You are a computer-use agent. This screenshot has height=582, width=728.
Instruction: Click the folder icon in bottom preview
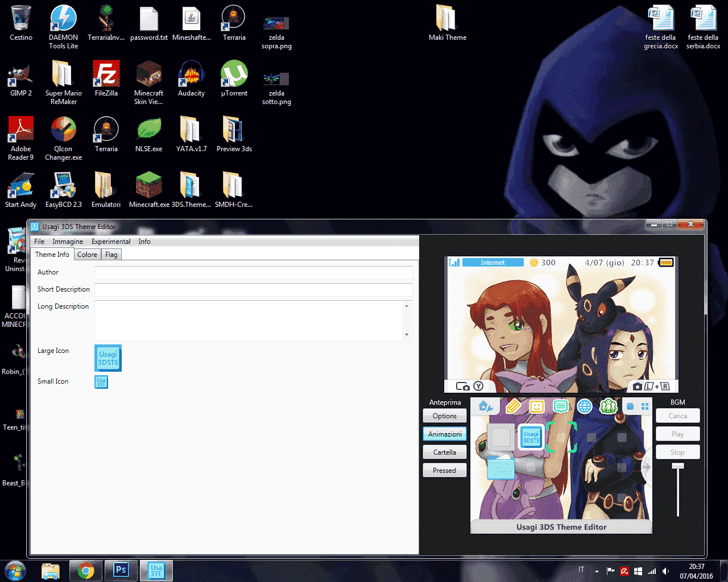click(x=501, y=468)
